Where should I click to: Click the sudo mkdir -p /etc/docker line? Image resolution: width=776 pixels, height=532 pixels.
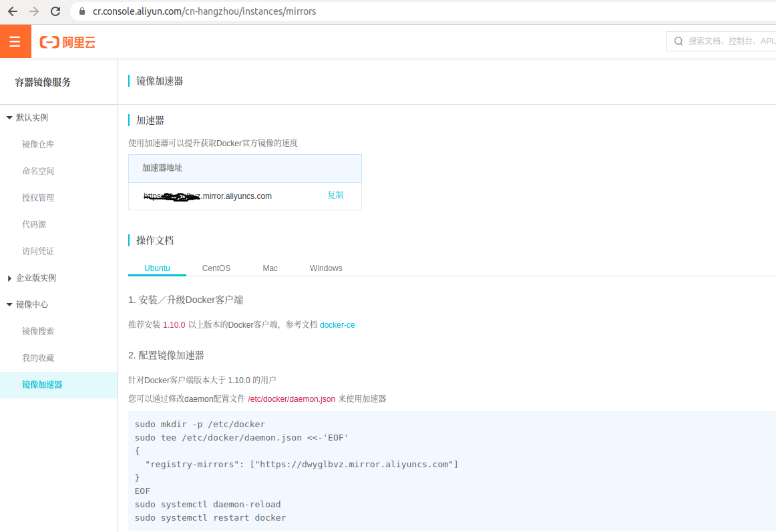(x=200, y=425)
